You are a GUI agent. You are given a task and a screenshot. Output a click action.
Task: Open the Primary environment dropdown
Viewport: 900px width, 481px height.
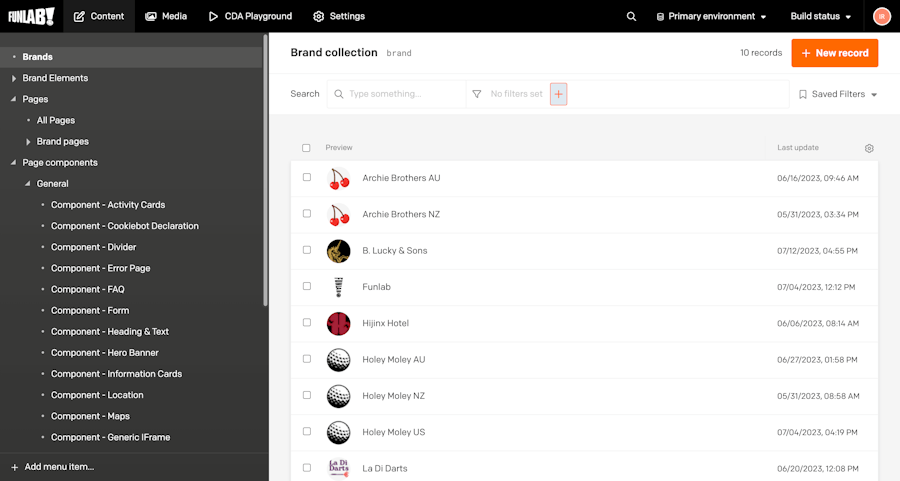(711, 17)
